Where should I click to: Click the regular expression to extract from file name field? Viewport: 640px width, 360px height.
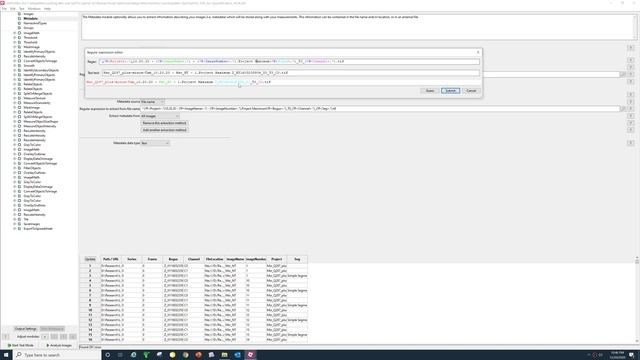click(x=380, y=109)
